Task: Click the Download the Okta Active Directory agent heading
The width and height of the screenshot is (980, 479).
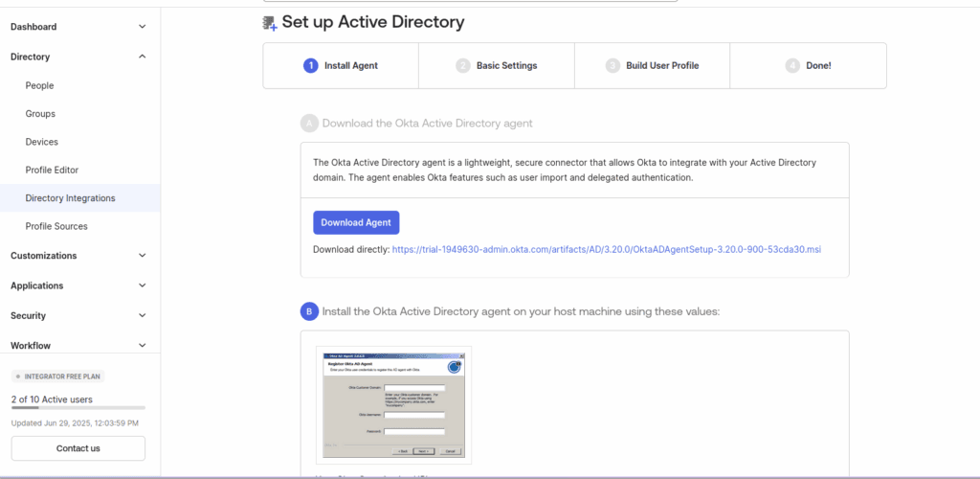Action: tap(428, 124)
